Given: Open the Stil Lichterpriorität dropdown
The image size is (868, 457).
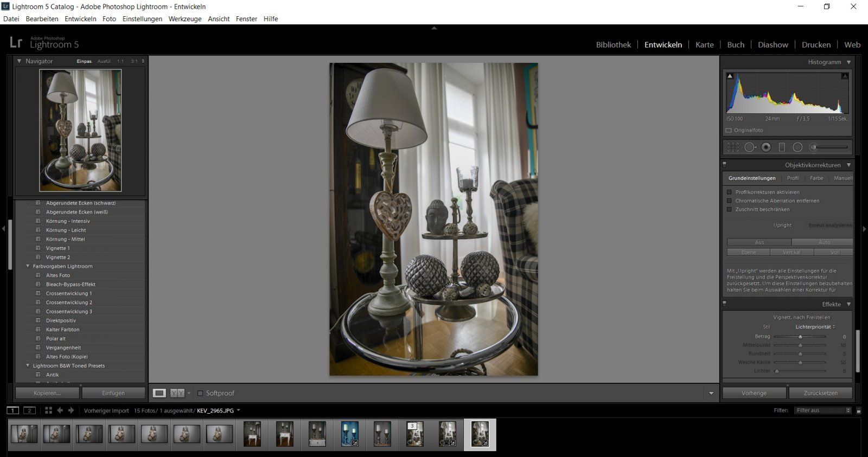Looking at the screenshot, I should pyautogui.click(x=815, y=327).
